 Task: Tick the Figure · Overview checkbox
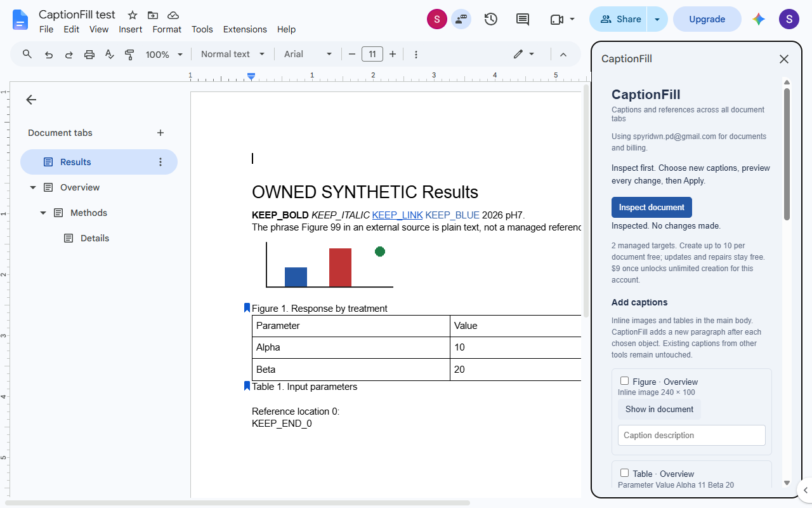click(624, 381)
